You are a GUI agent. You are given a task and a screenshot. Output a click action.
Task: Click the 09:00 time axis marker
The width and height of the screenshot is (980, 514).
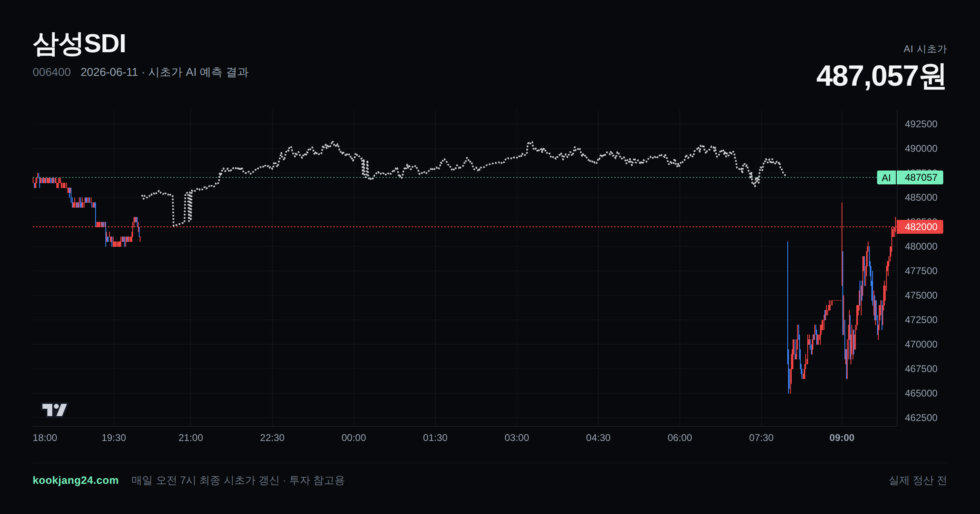click(x=842, y=438)
